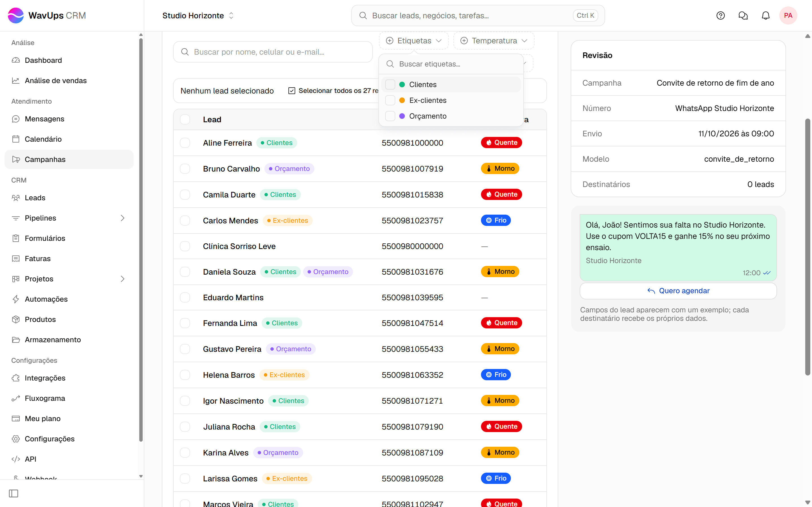The image size is (812, 507).
Task: Expand the Pipelines submenu chevron
Action: click(122, 218)
